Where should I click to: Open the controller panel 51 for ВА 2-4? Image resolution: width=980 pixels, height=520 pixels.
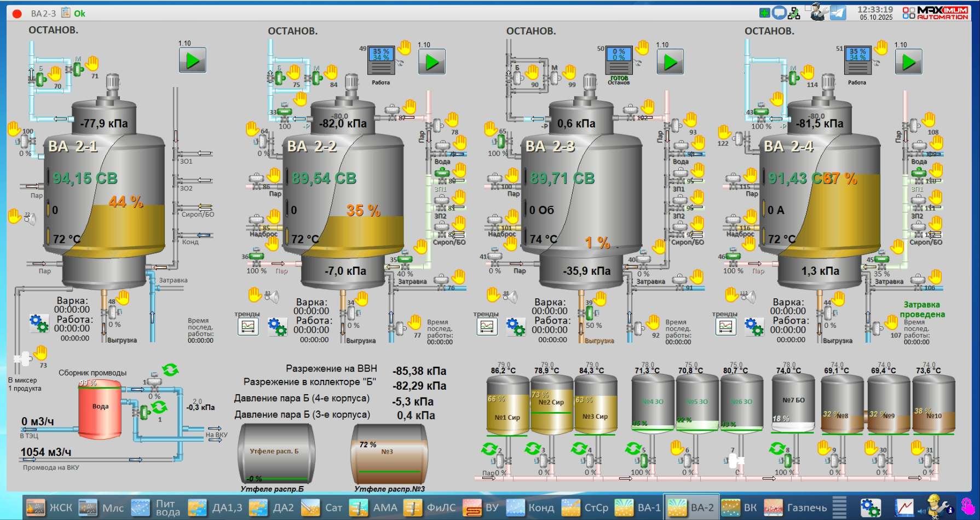(x=857, y=60)
